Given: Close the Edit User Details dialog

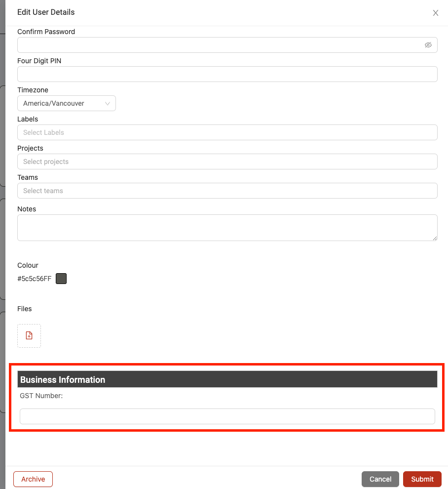Looking at the screenshot, I should tap(436, 13).
